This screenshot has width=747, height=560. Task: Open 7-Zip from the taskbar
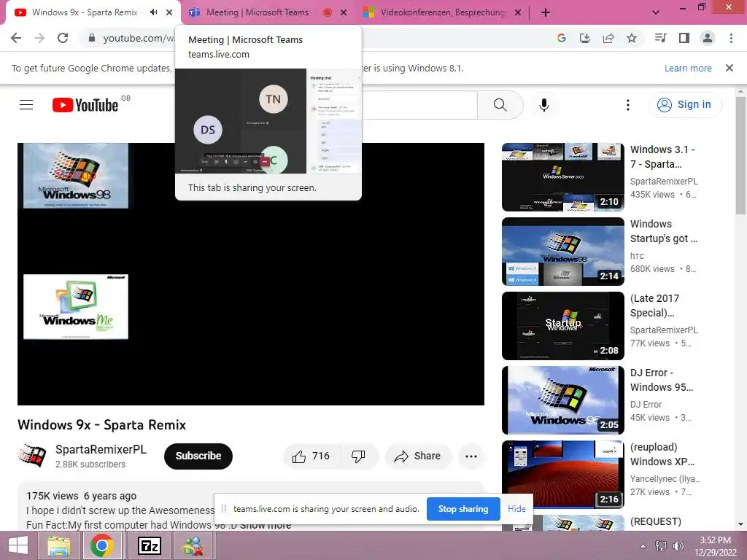pyautogui.click(x=149, y=545)
